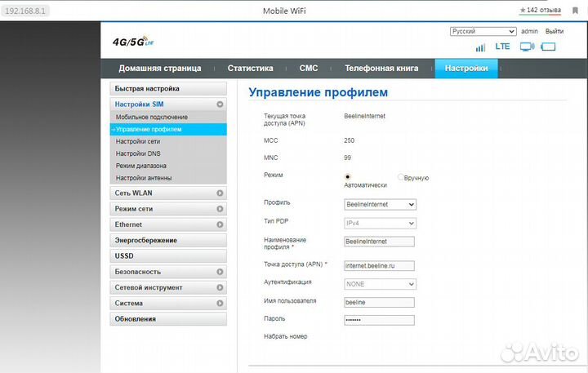The width and height of the screenshot is (588, 373).
Task: Click the MCC value 250
Action: click(350, 140)
